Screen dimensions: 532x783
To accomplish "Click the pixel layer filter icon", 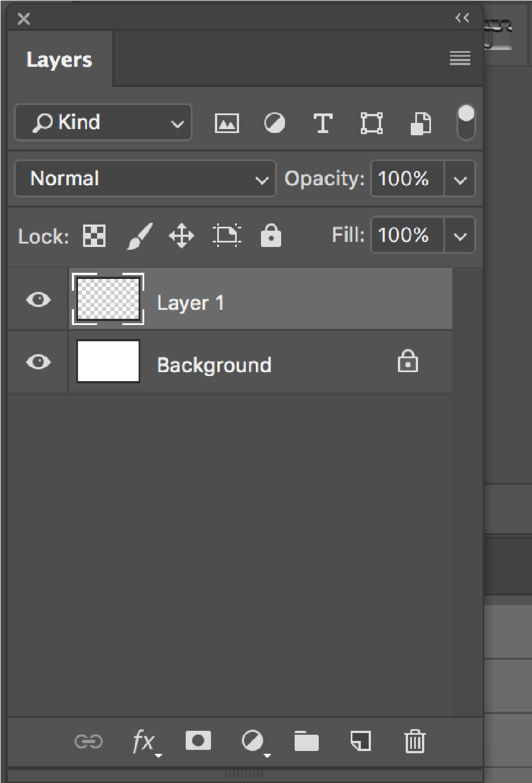I will click(x=227, y=123).
